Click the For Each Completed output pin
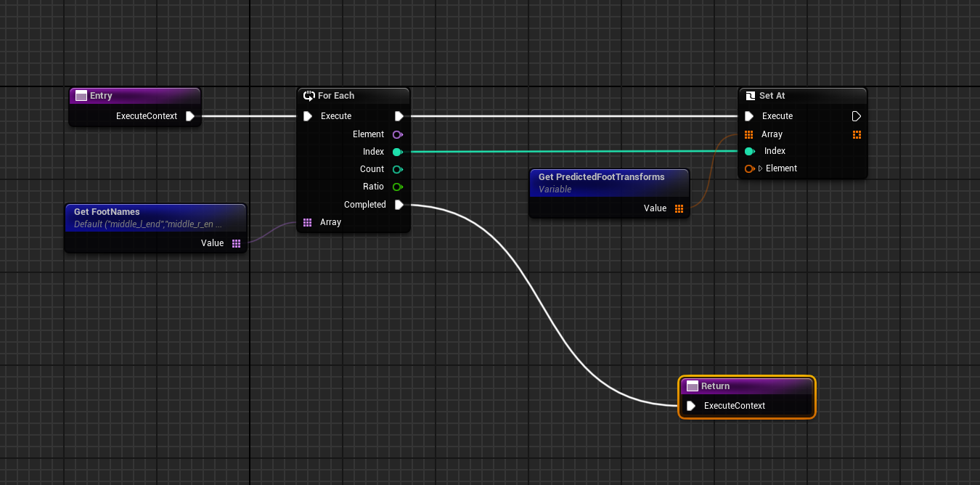The height and width of the screenshot is (485, 980). (399, 205)
